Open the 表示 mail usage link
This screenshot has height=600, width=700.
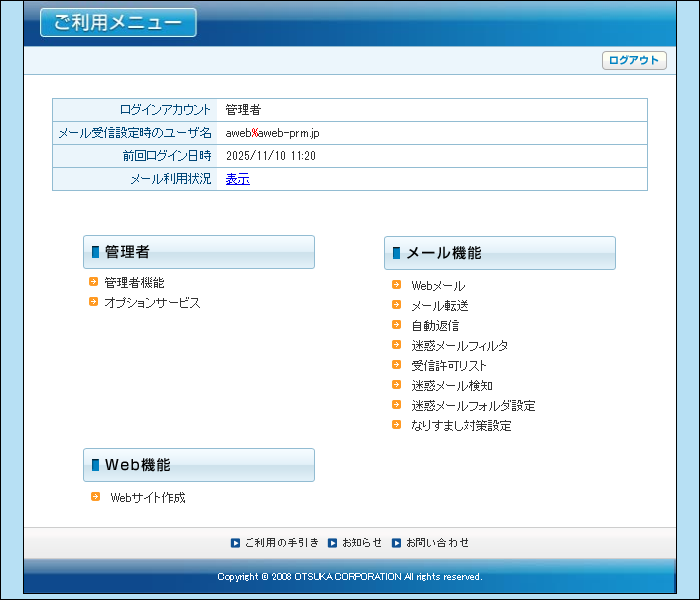(x=237, y=179)
